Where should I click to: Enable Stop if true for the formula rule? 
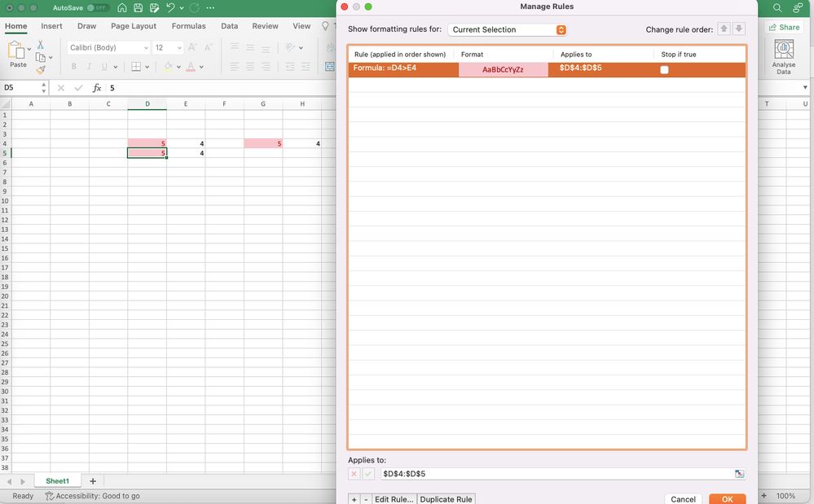click(664, 70)
